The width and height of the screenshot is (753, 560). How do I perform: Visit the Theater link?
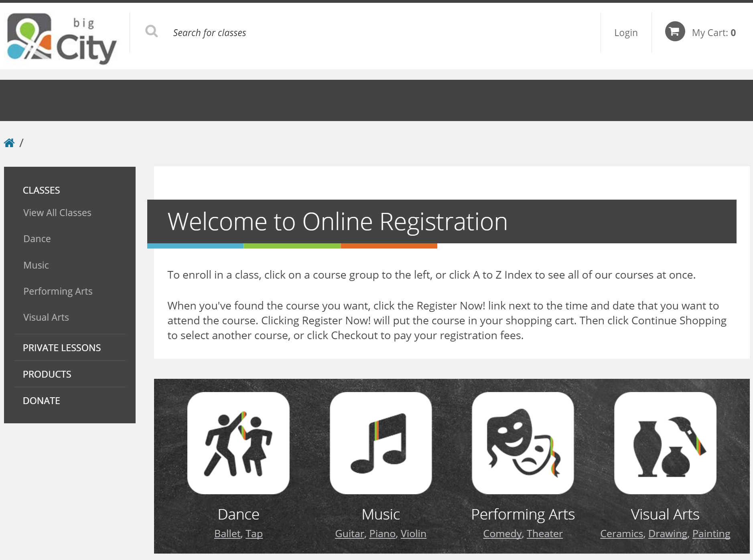pos(544,534)
